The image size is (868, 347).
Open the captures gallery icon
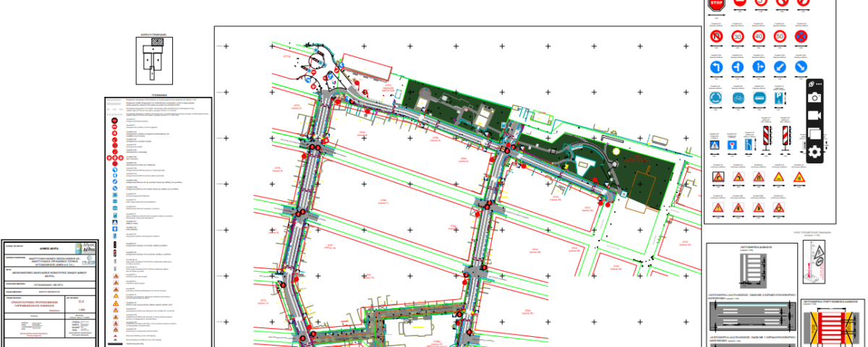click(814, 134)
